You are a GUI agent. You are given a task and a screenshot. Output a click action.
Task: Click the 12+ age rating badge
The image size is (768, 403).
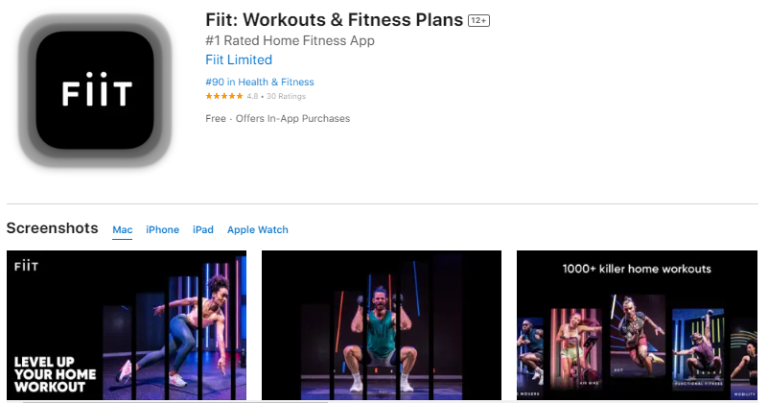click(479, 20)
